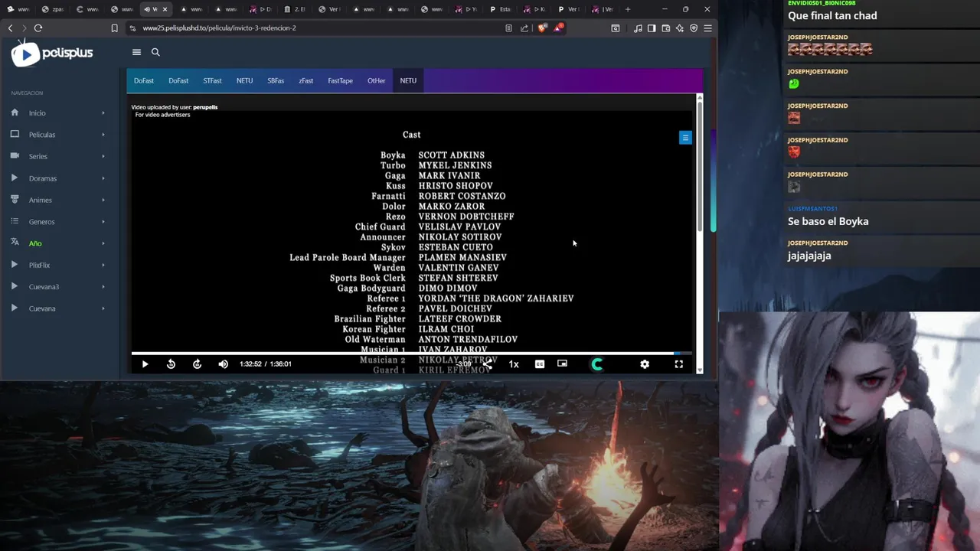The image size is (980, 551).
Task: Click the green C logo in player
Action: pos(597,364)
